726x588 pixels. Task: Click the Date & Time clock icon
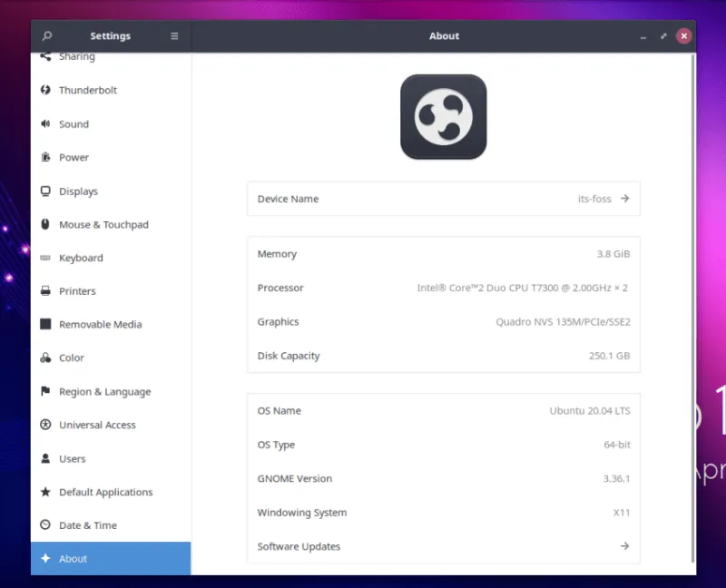(x=45, y=525)
